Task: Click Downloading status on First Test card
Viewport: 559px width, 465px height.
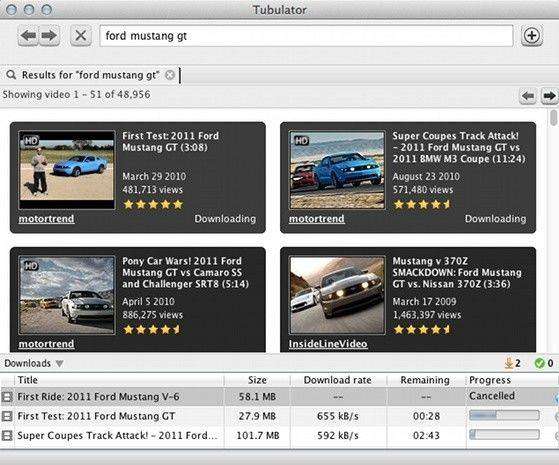Action: (225, 219)
